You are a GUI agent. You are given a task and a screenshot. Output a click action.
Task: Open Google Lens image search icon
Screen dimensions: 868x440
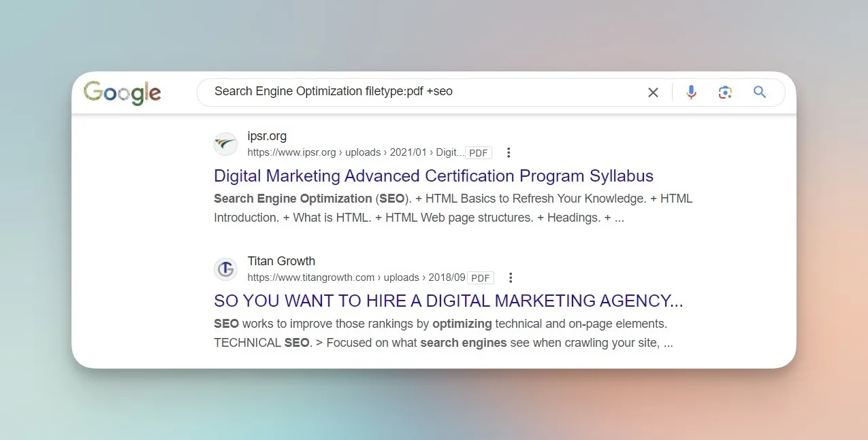[725, 92]
